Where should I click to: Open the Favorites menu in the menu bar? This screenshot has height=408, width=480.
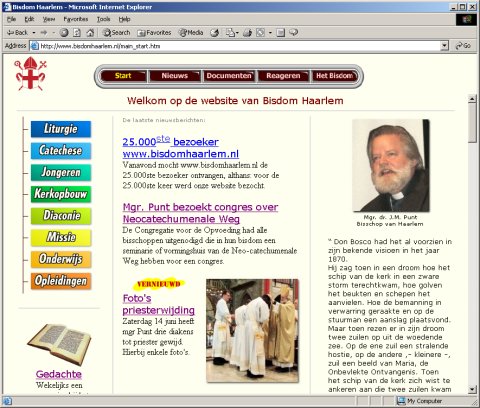coord(76,19)
